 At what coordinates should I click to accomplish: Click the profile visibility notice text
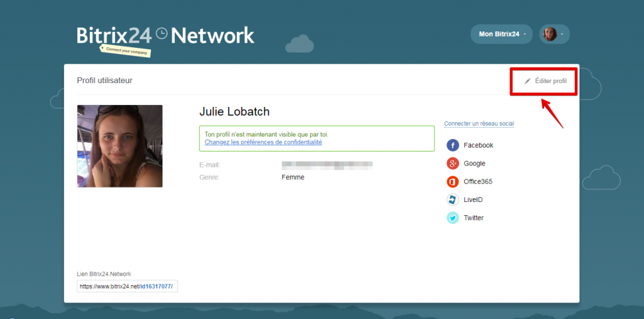[267, 135]
